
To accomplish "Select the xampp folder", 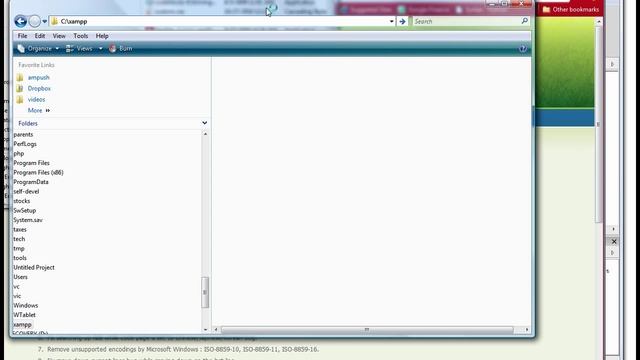I will pyautogui.click(x=22, y=324).
